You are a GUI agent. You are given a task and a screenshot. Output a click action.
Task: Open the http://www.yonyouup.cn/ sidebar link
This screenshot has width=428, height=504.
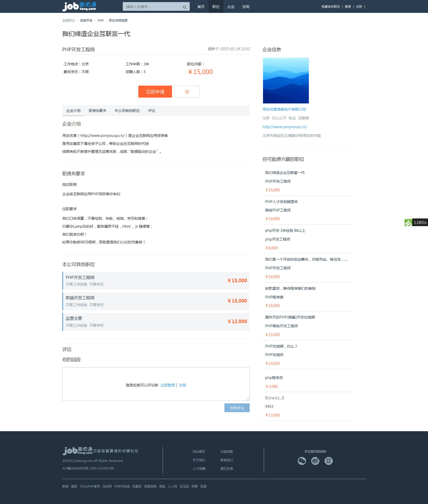[285, 127]
